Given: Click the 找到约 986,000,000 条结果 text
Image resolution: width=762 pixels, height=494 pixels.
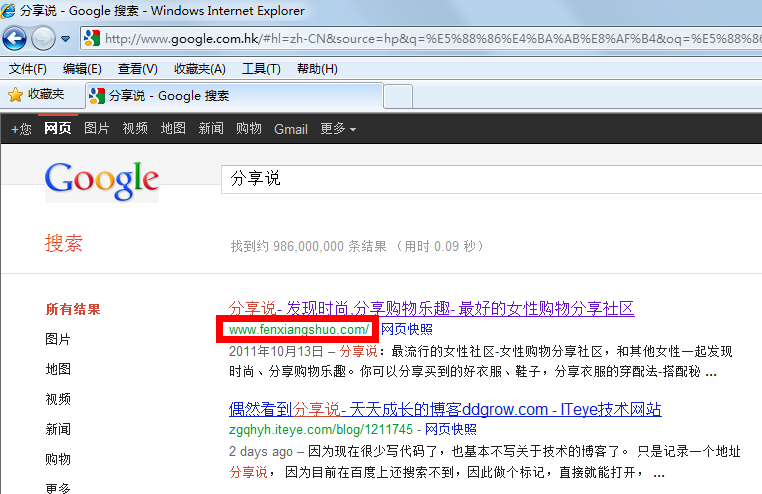Looking at the screenshot, I should click(309, 246).
